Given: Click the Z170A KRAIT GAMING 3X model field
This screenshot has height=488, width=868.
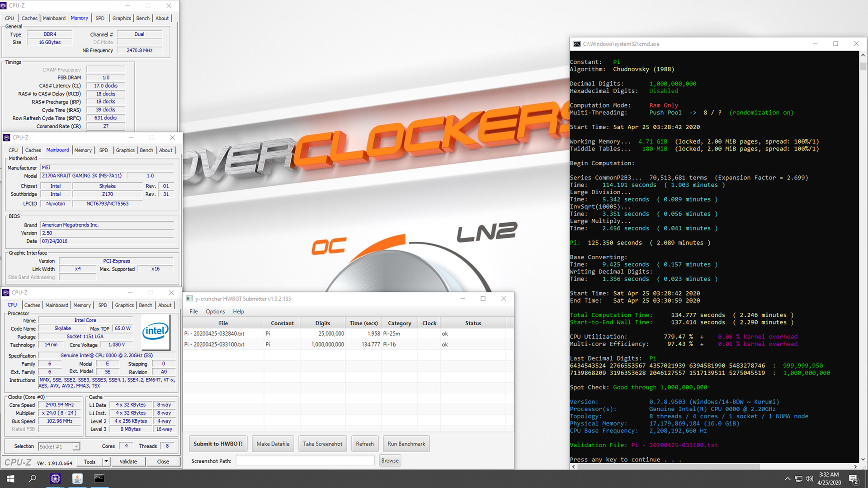Looking at the screenshot, I should 83,176.
